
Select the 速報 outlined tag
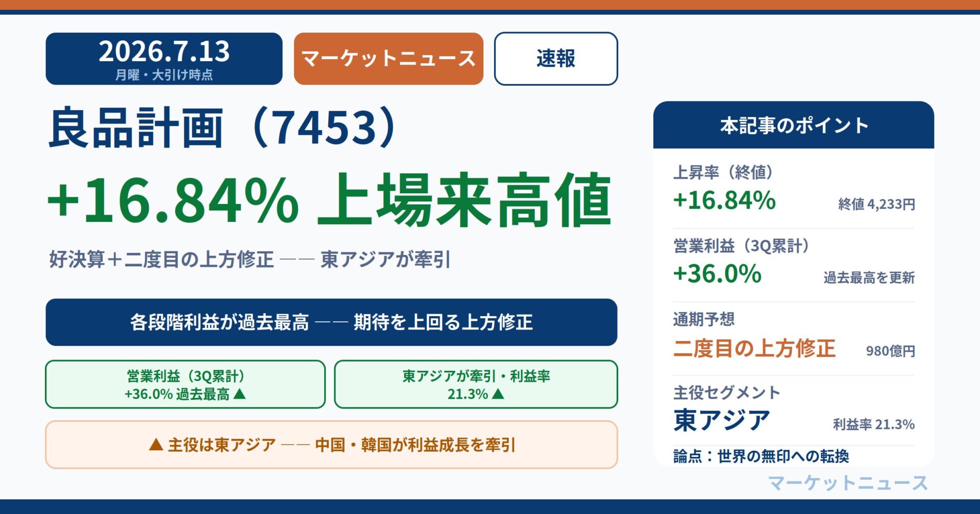click(556, 59)
